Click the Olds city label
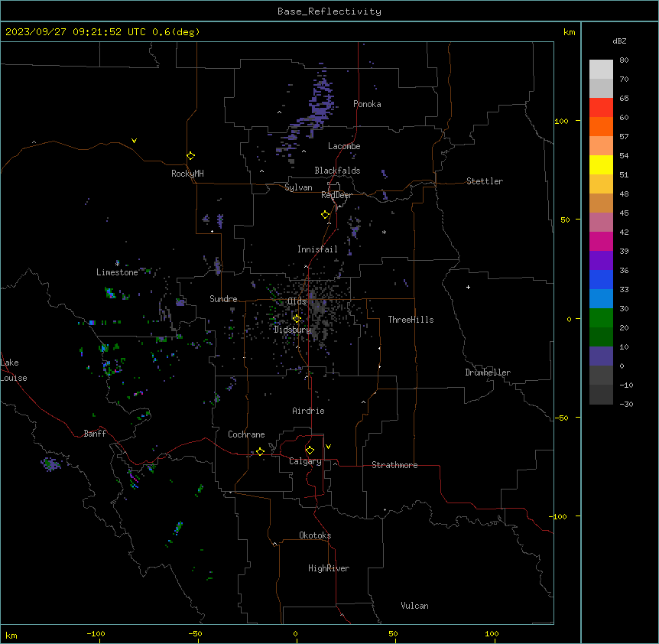Image resolution: width=659 pixels, height=644 pixels. [x=297, y=301]
